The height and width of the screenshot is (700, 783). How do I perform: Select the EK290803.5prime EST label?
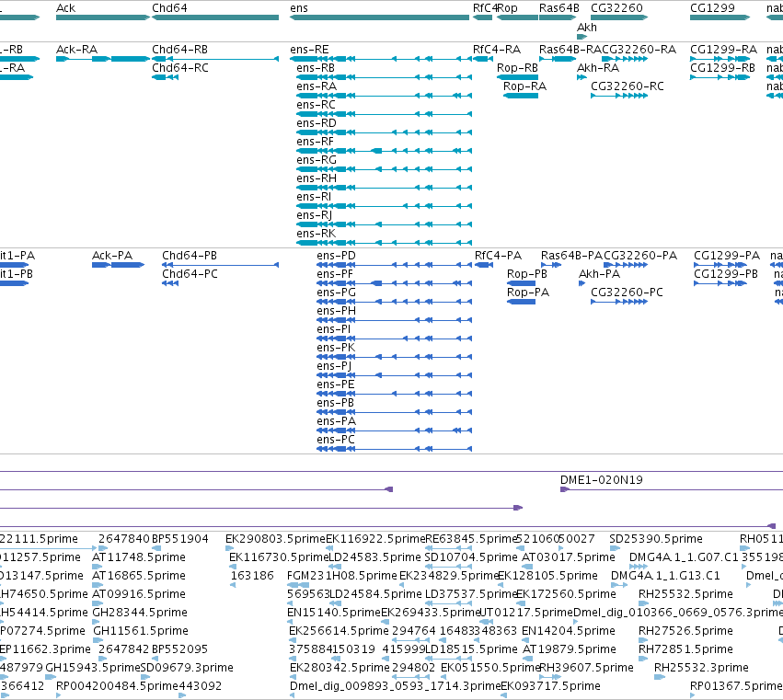(x=275, y=539)
